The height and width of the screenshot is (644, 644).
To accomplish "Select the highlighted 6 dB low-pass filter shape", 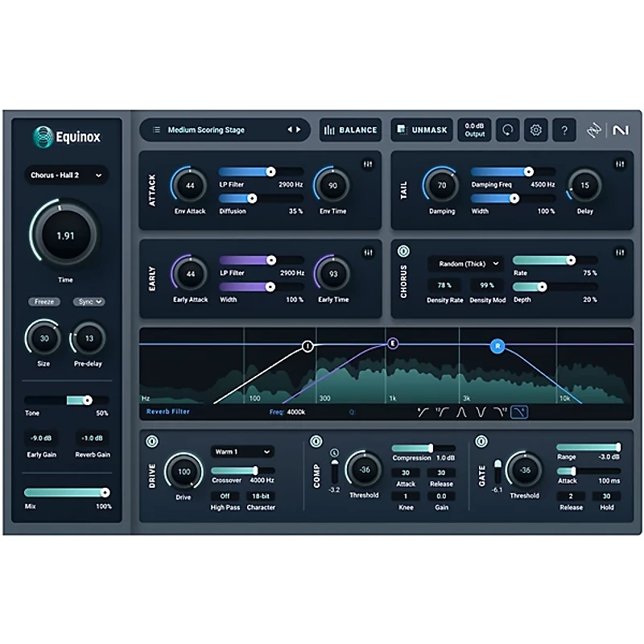I will click(519, 412).
